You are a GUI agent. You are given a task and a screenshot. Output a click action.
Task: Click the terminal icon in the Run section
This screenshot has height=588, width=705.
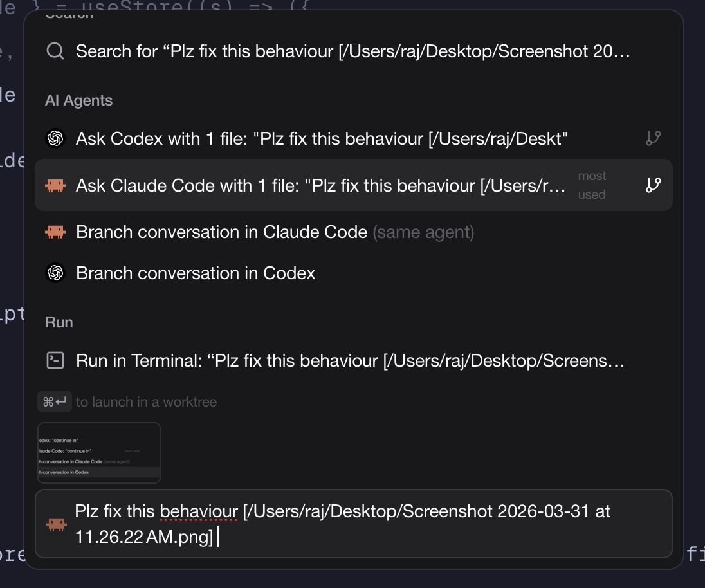[55, 360]
